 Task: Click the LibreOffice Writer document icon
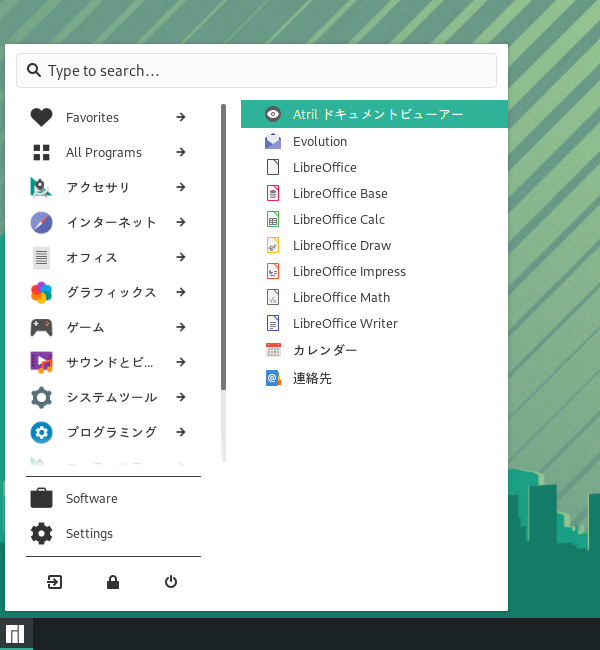(273, 323)
